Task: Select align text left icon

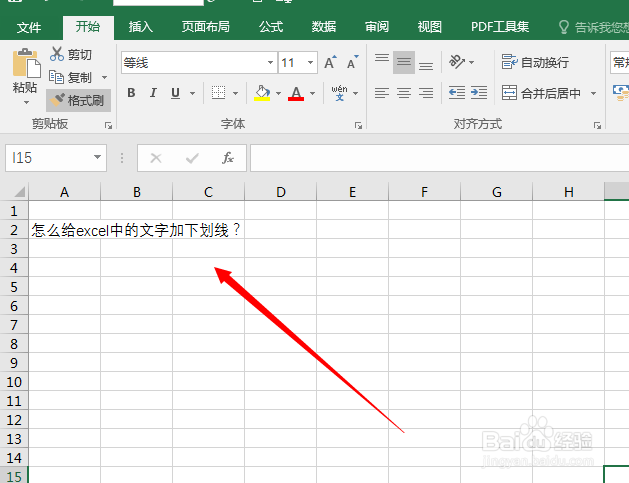Action: tap(381, 93)
